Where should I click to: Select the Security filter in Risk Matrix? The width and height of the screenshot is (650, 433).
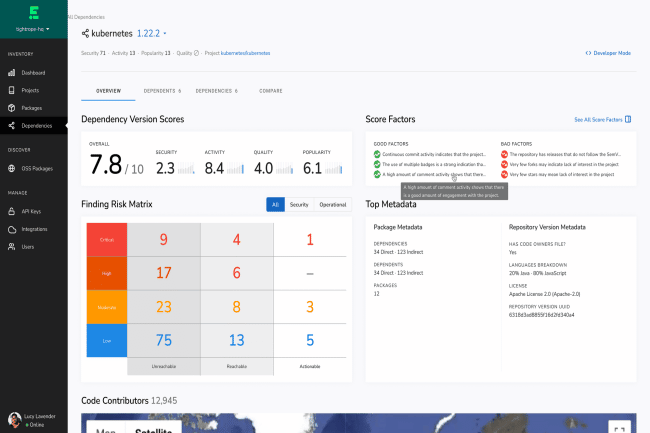coord(299,205)
